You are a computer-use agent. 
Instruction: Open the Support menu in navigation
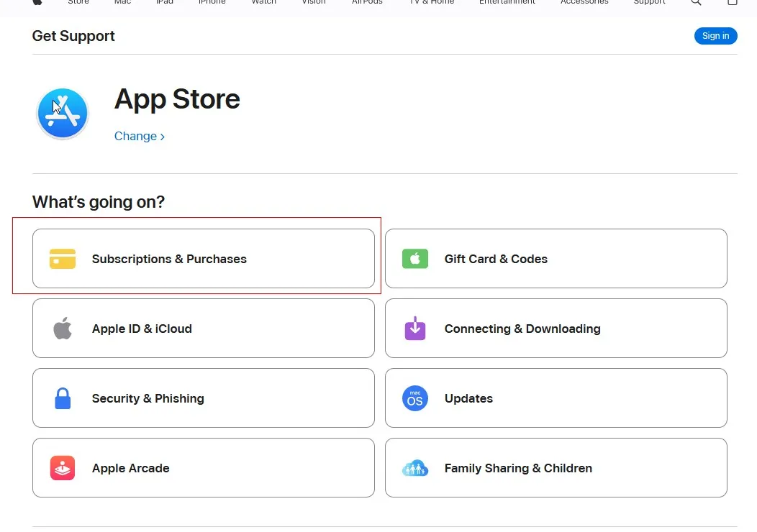649,2
